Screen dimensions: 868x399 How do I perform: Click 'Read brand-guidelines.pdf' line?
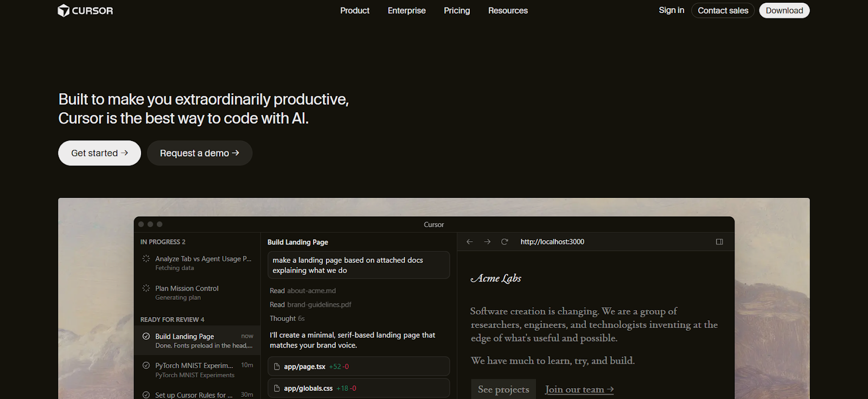pyautogui.click(x=310, y=305)
